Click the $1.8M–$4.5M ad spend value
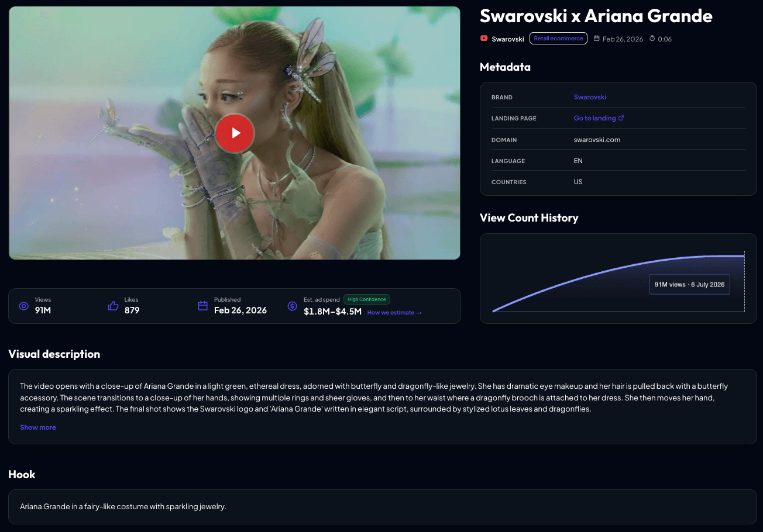This screenshot has width=763, height=532. [x=332, y=312]
